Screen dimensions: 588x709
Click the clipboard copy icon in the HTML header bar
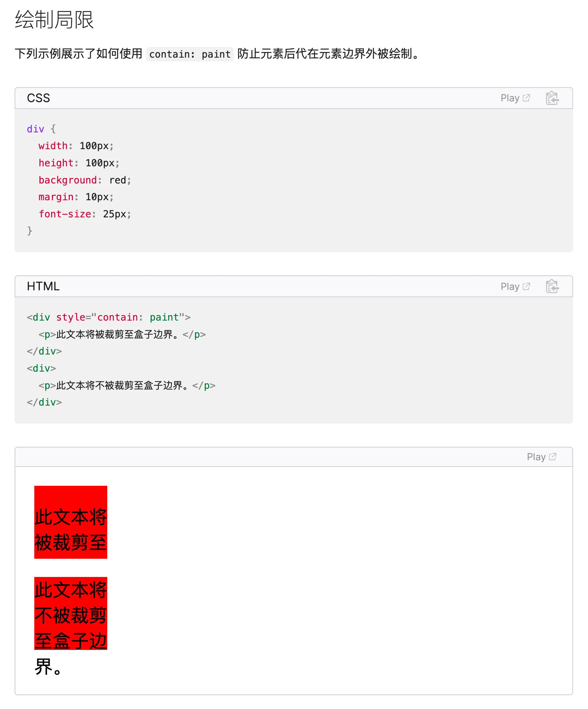point(552,286)
